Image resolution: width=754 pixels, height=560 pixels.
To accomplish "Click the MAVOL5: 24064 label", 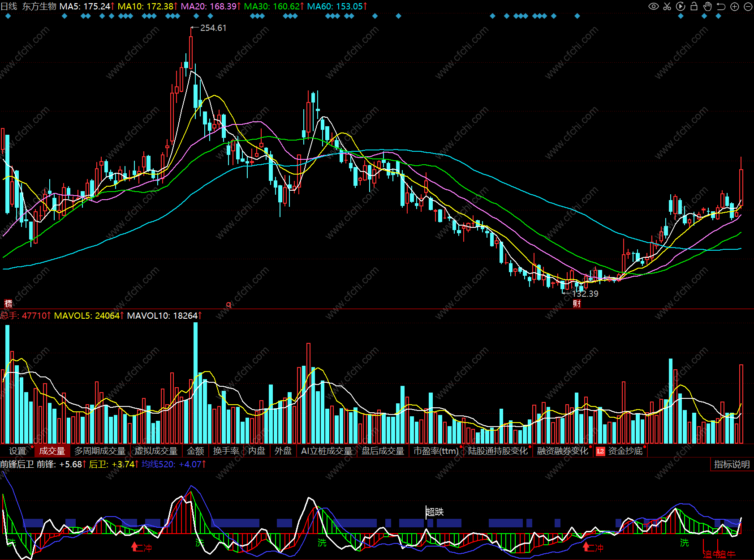I will tap(89, 316).
